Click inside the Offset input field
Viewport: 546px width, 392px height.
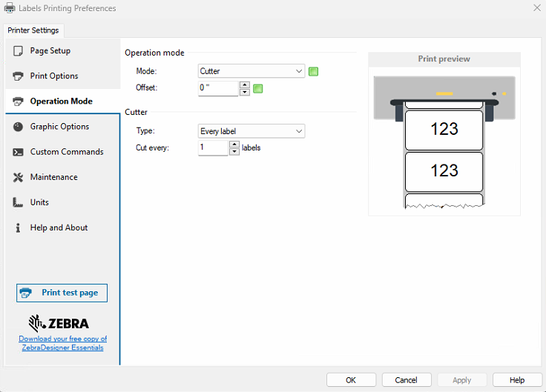pos(218,88)
